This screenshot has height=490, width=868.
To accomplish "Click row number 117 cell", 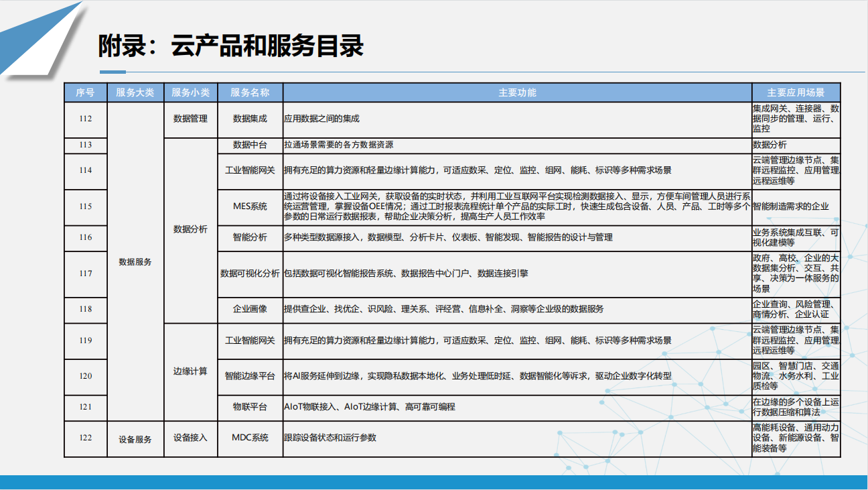I will tap(85, 273).
